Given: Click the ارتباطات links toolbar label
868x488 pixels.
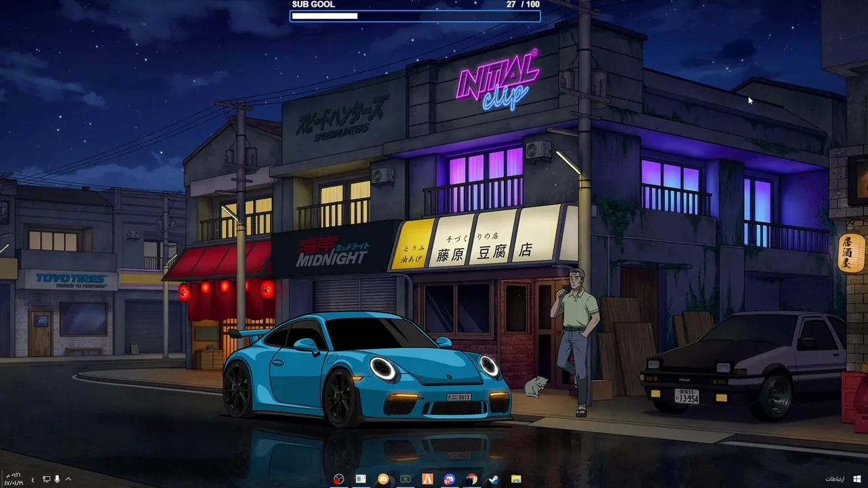Looking at the screenshot, I should [x=835, y=479].
